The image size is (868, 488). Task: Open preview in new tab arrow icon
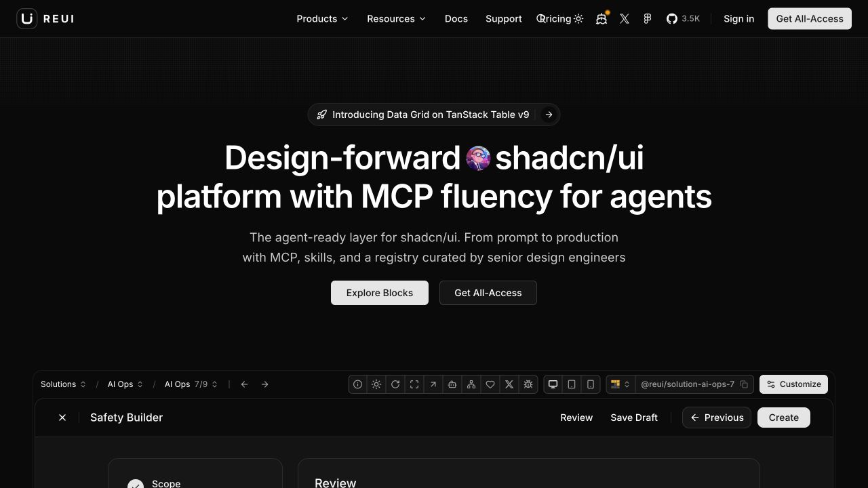[x=433, y=384]
